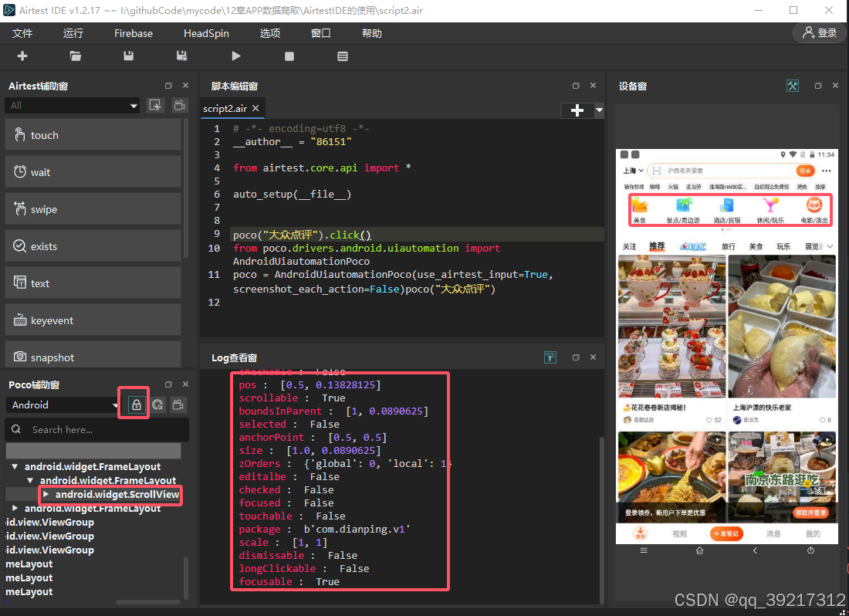
Task: Open the HeadSpin menu
Action: (206, 33)
